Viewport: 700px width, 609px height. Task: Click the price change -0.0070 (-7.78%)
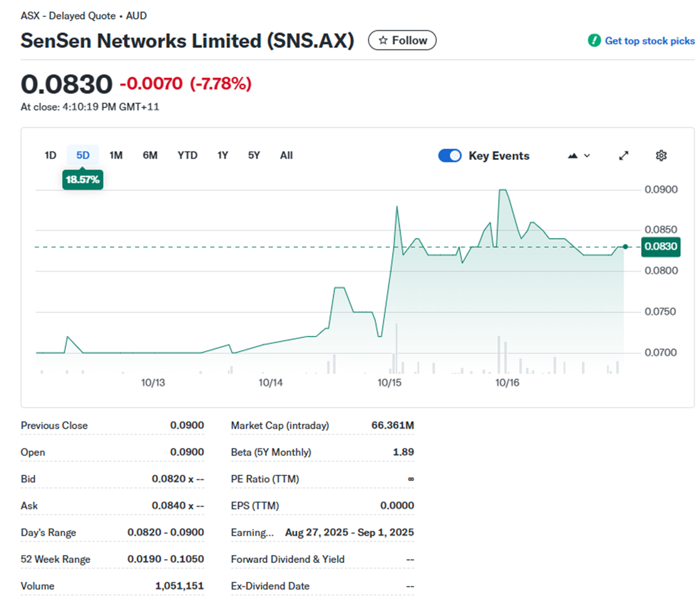(x=186, y=84)
